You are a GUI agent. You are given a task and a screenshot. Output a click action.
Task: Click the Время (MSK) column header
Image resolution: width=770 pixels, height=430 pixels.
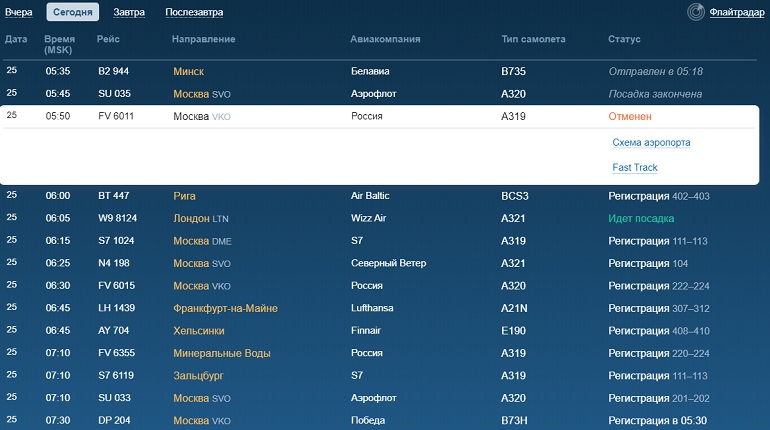pyautogui.click(x=59, y=44)
